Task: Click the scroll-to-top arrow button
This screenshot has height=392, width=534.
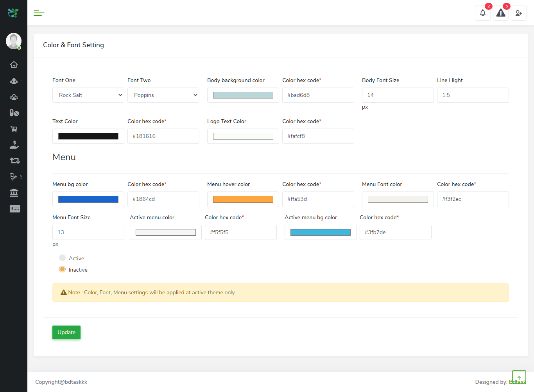Action: pyautogui.click(x=519, y=378)
